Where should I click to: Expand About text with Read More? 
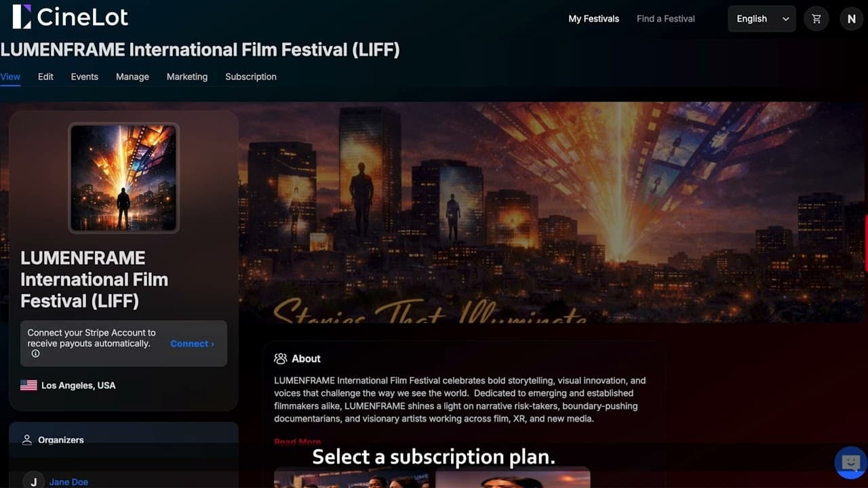298,441
